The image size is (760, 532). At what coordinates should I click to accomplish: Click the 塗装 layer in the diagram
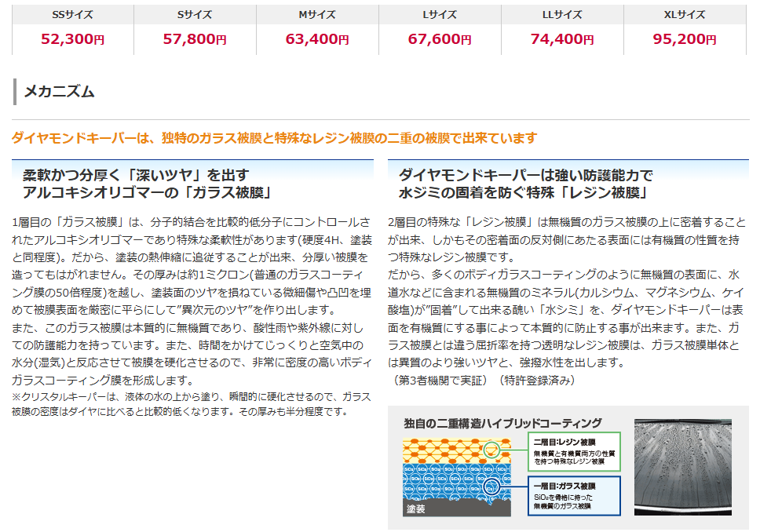coord(416,510)
